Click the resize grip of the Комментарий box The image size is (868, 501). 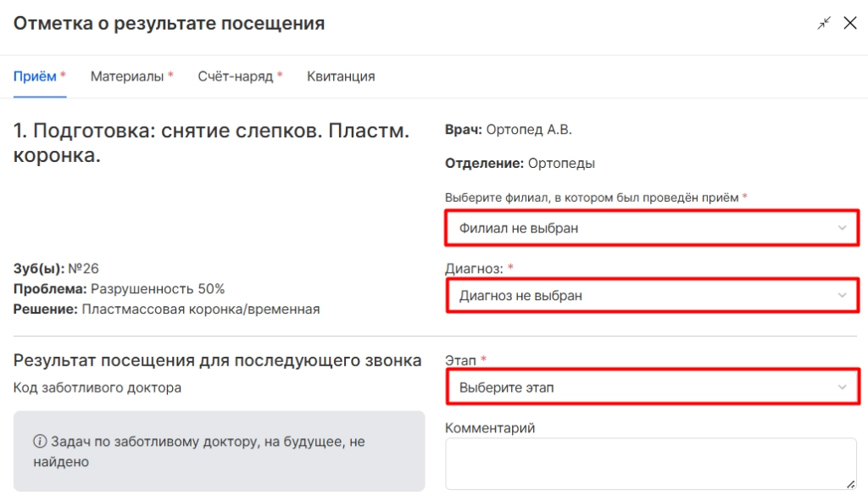(851, 484)
